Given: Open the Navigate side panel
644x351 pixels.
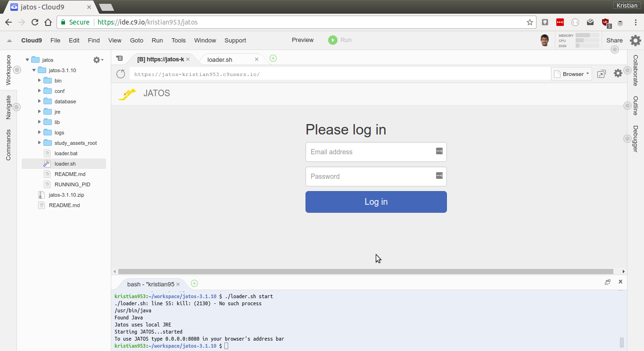Looking at the screenshot, I should click(x=8, y=107).
